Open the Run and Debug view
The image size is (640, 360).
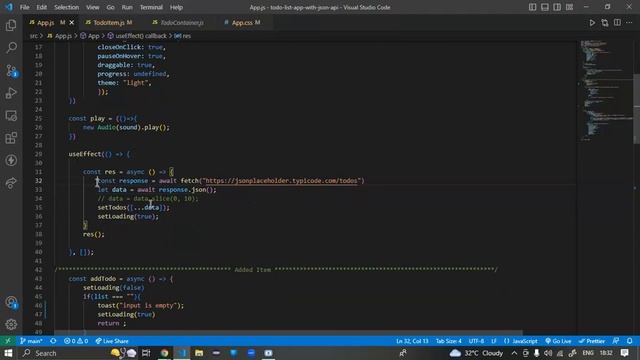[x=11, y=93]
